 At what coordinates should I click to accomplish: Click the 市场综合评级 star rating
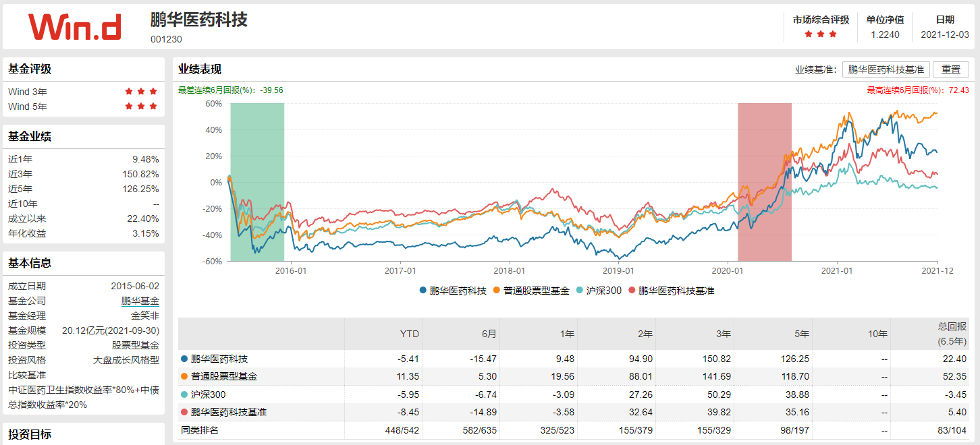pyautogui.click(x=822, y=34)
